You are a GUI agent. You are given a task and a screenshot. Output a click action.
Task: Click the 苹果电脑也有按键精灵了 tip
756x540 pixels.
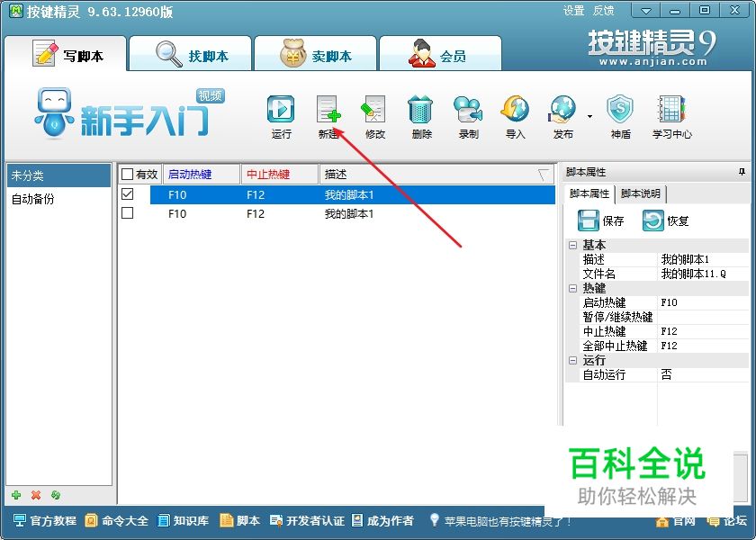499,521
